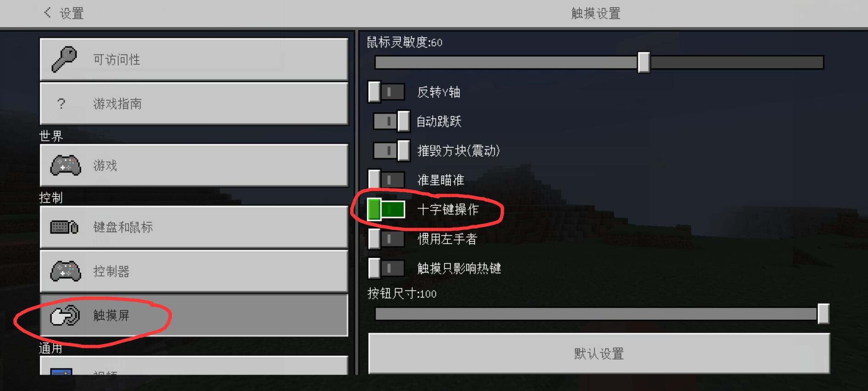Disable the 自动跳跃 toggle
This screenshot has height=391, width=868.
click(391, 121)
